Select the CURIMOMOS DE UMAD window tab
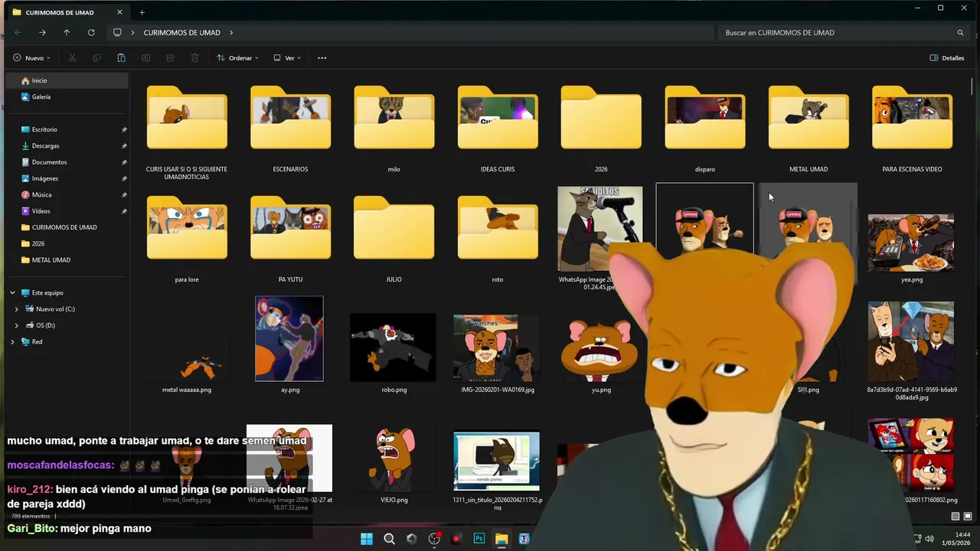Image resolution: width=980 pixels, height=551 pixels. pyautogui.click(x=66, y=12)
